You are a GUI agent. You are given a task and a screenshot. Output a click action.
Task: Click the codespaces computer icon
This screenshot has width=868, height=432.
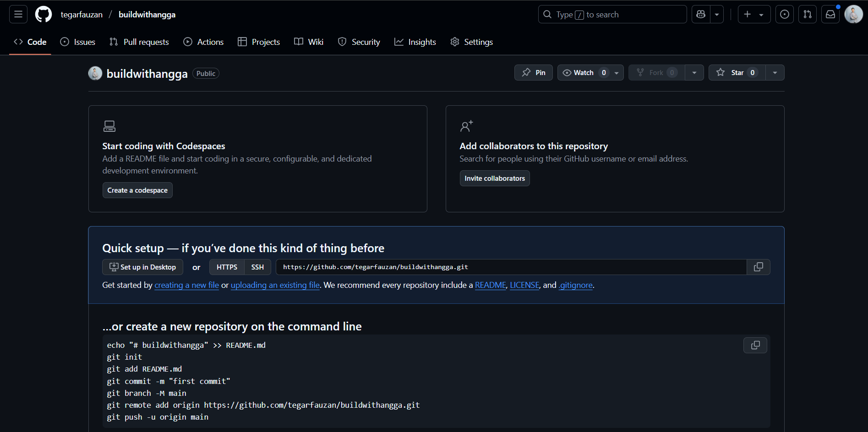[x=109, y=126]
